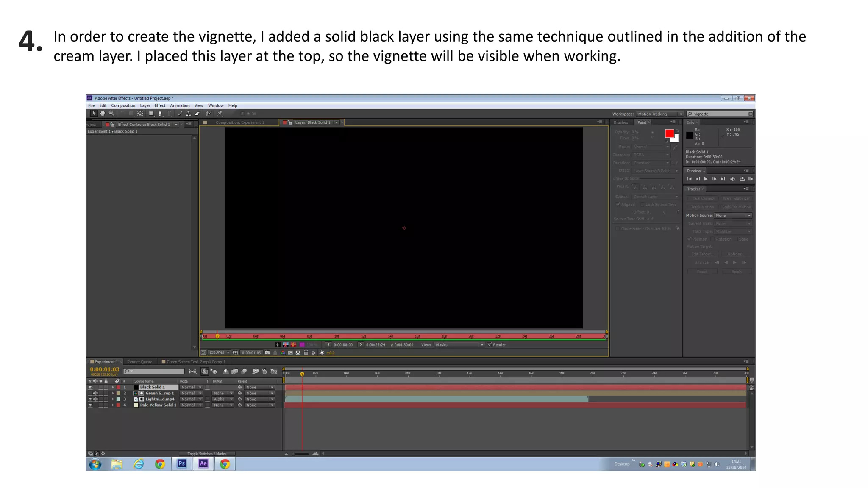
Task: Select the Eraser tool
Action: pos(197,114)
